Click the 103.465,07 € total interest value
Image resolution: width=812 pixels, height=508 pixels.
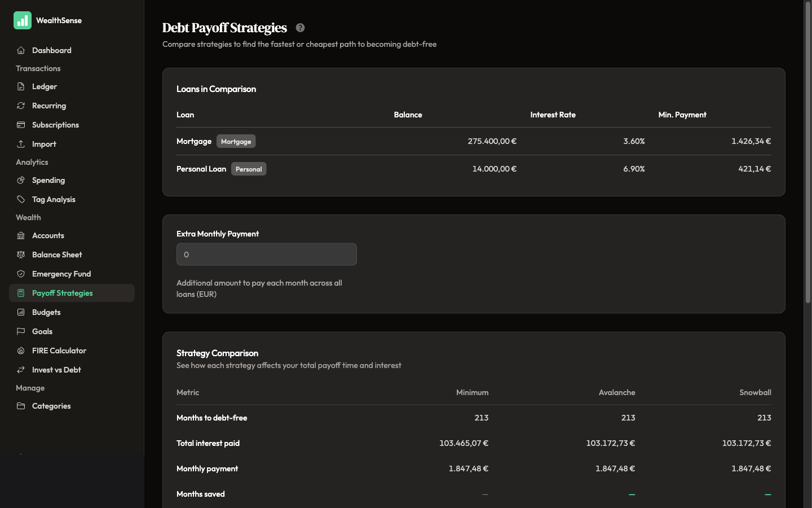[464, 443]
